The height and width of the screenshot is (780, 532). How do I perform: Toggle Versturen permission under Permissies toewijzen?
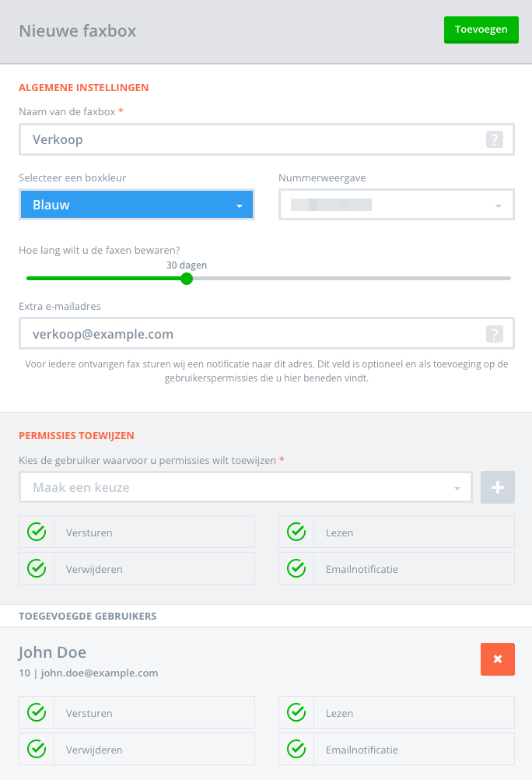[x=37, y=532]
